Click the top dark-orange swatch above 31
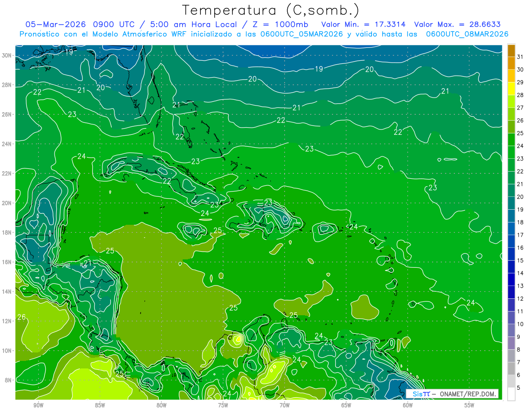Image resolution: width=532 pixels, height=411 pixels. click(x=511, y=51)
